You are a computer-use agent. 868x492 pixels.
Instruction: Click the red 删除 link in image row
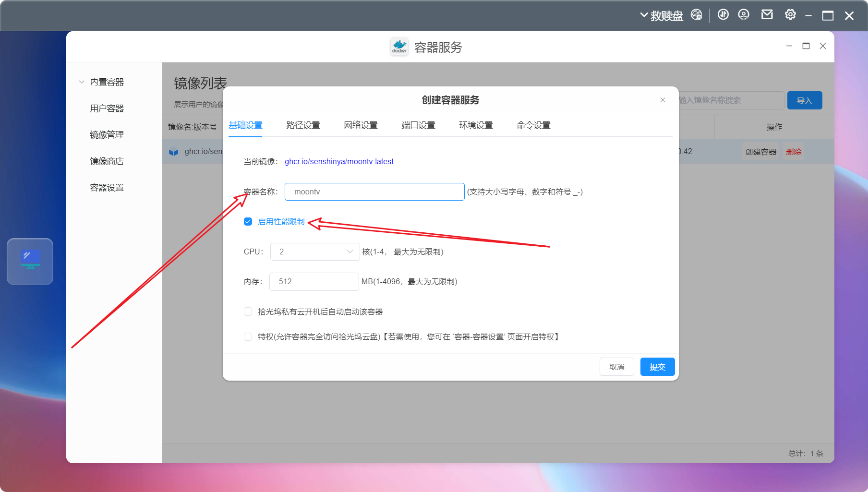point(794,152)
